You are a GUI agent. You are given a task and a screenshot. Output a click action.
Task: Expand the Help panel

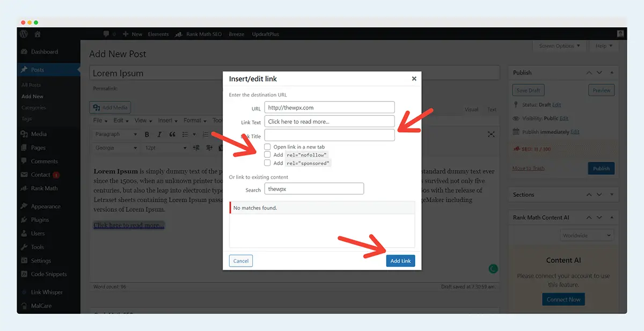point(604,46)
